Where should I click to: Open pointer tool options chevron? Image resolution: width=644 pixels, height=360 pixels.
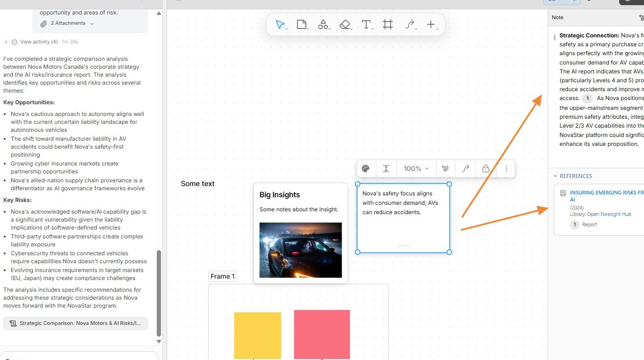[x=286, y=29]
